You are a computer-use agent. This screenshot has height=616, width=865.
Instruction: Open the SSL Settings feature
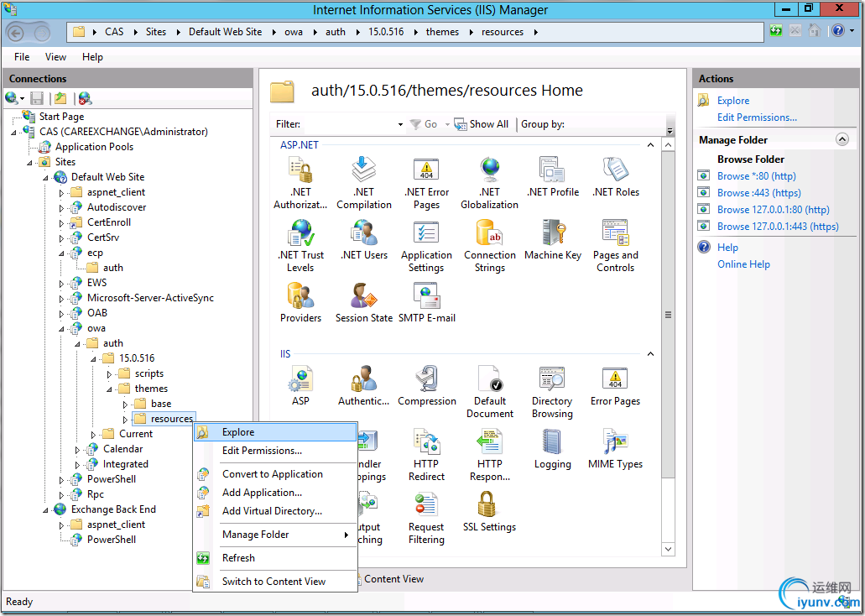[x=489, y=511]
